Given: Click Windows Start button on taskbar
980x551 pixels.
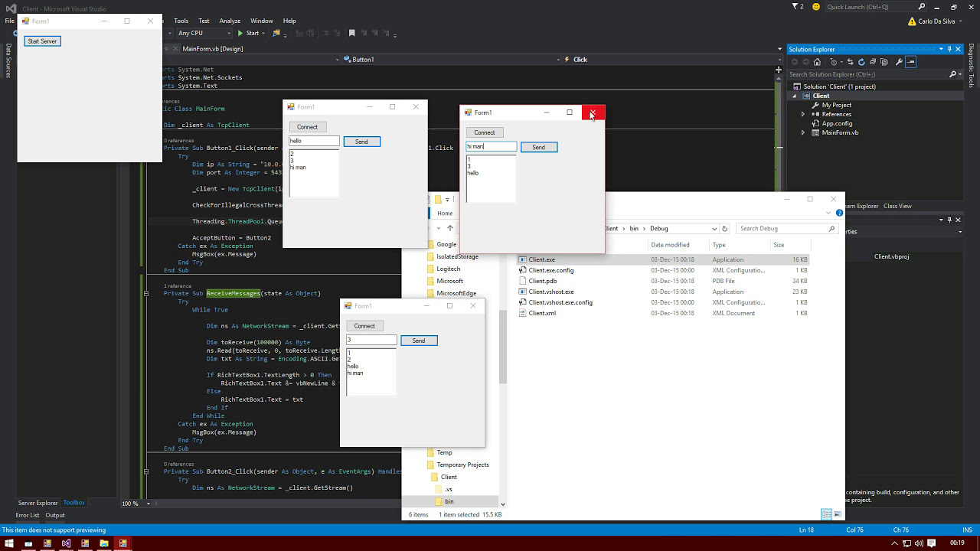Looking at the screenshot, I should tap(9, 543).
